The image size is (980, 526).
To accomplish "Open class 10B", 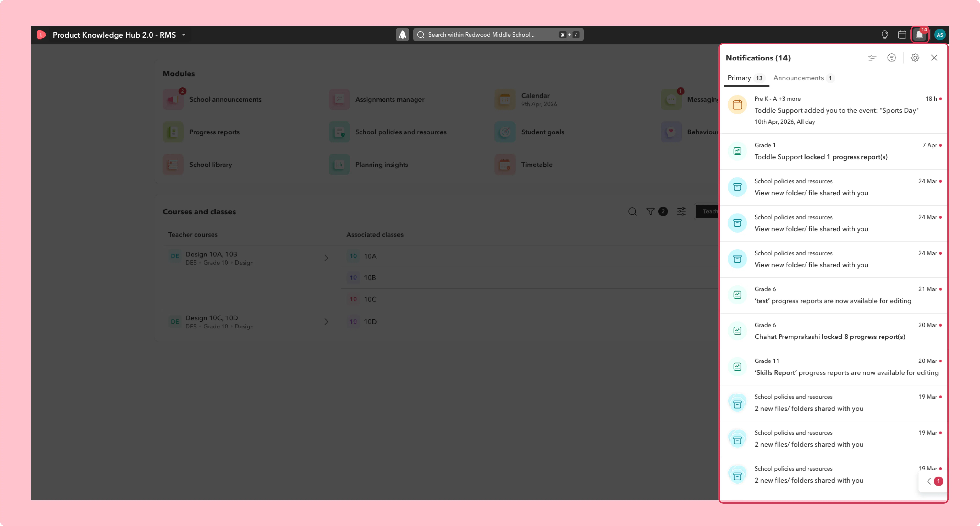I will point(370,278).
